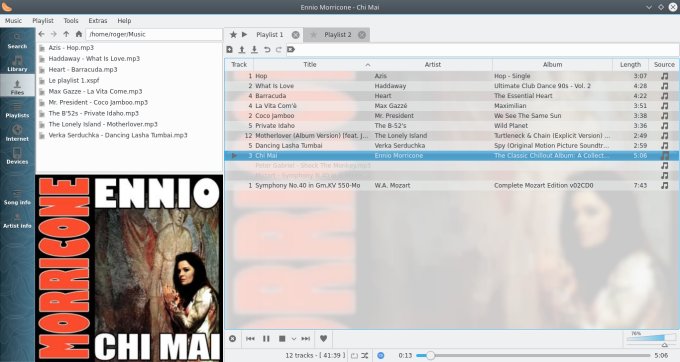Image resolution: width=680 pixels, height=362 pixels.
Task: Stop playback
Action: 282,339
